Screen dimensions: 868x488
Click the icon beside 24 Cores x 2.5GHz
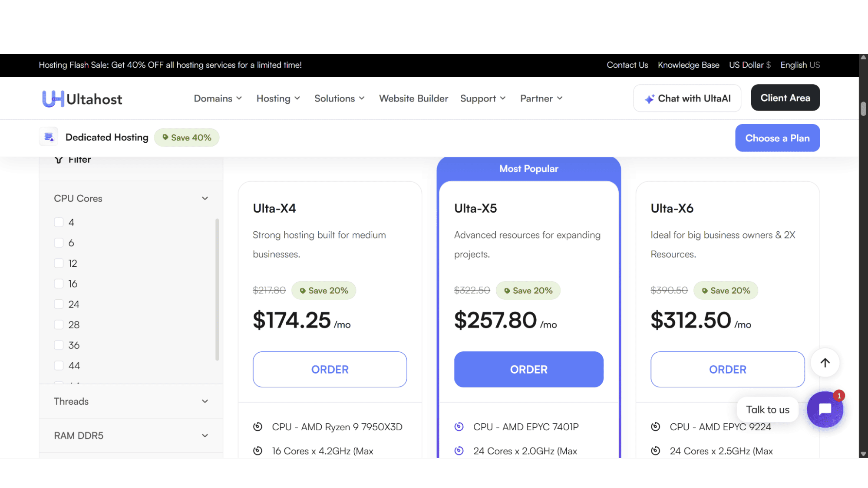click(x=656, y=451)
